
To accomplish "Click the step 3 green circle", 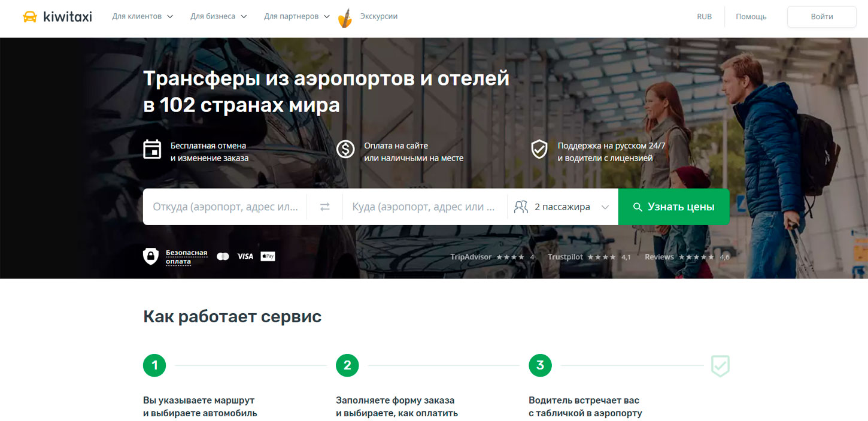I will pos(540,365).
